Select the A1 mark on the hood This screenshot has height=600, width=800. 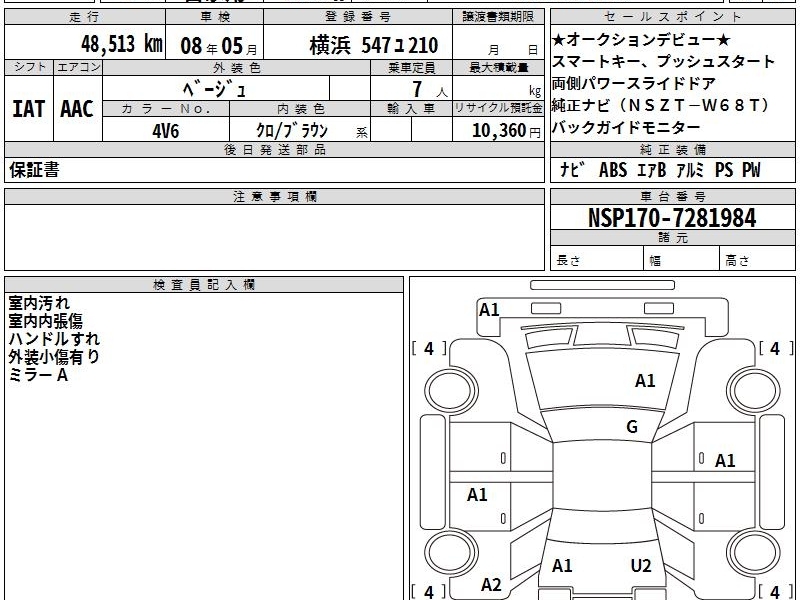(645, 381)
